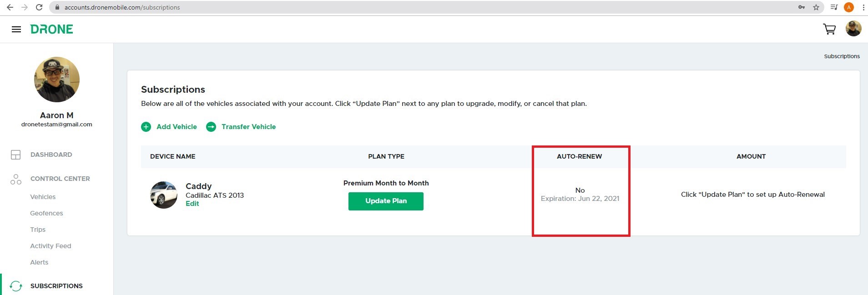Reload the page in browser
The height and width of the screenshot is (295, 868).
pos(39,7)
